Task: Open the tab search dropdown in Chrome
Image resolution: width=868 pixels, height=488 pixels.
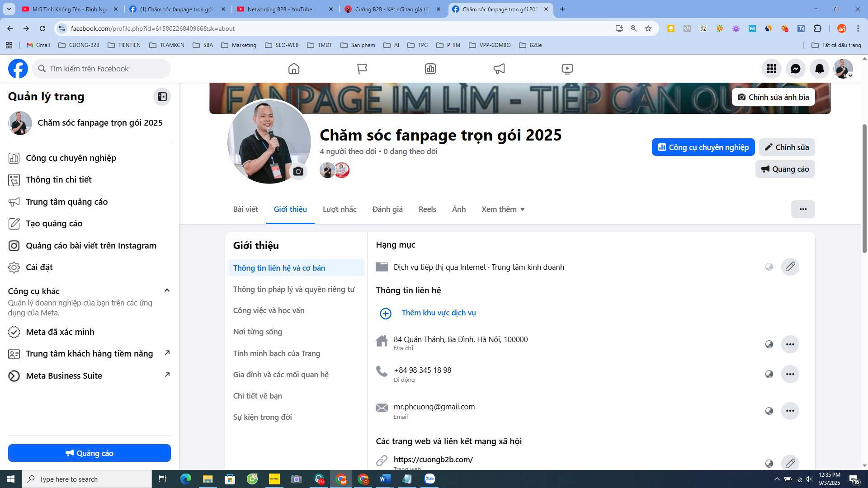Action: pos(9,9)
